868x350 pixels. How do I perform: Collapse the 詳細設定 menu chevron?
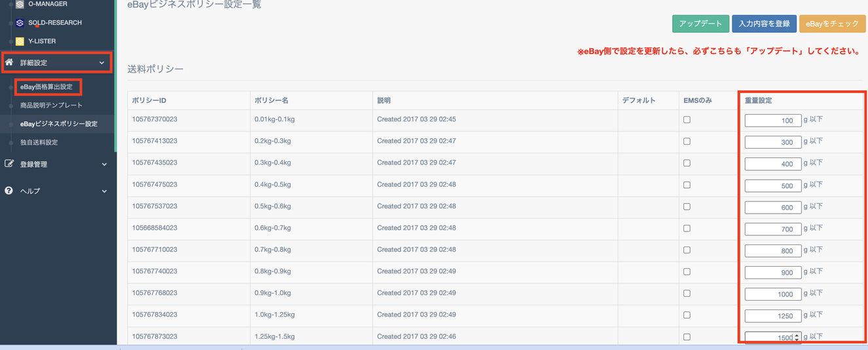(x=101, y=63)
